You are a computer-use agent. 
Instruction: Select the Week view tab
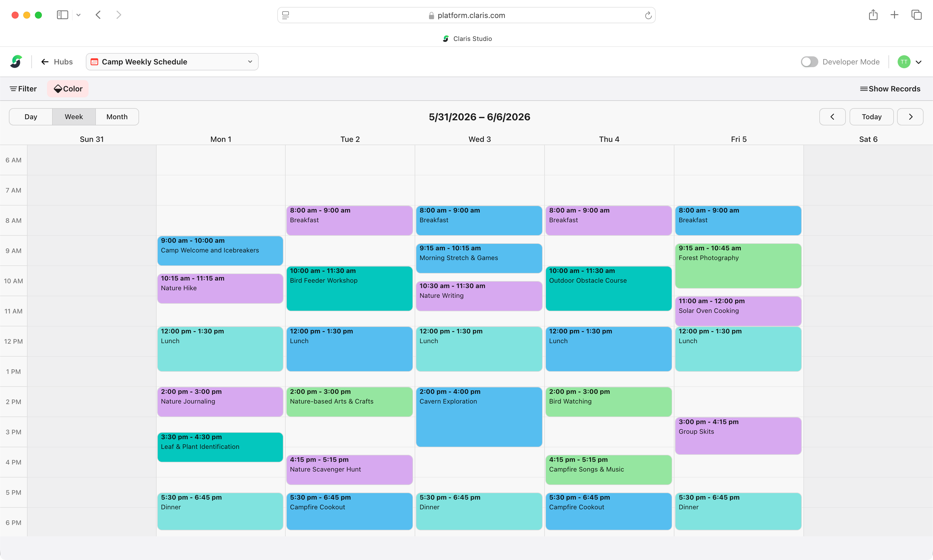click(x=74, y=117)
